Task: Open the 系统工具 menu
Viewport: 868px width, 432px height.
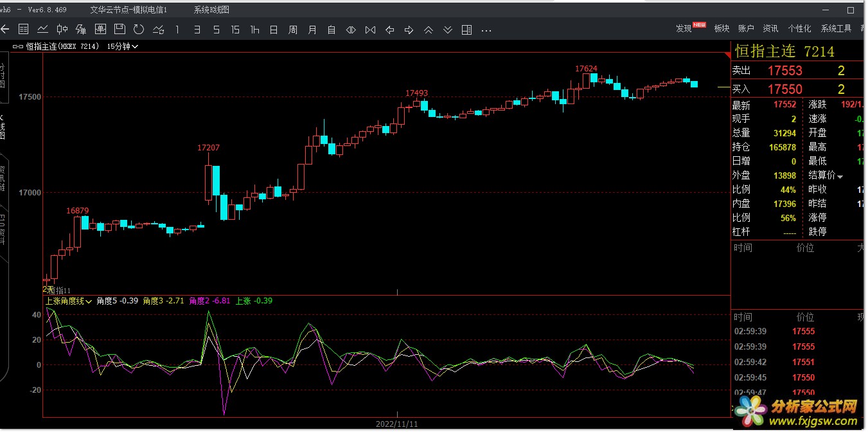Action: coord(836,28)
